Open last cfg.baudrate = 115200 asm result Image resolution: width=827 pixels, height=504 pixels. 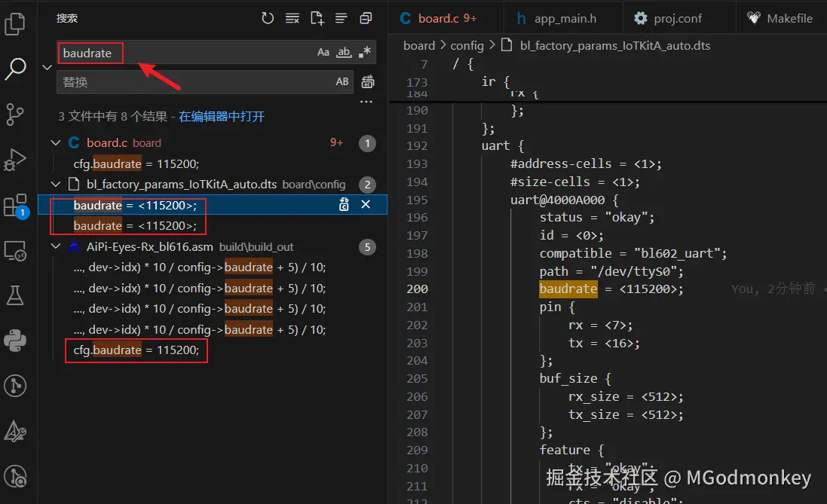pos(136,350)
